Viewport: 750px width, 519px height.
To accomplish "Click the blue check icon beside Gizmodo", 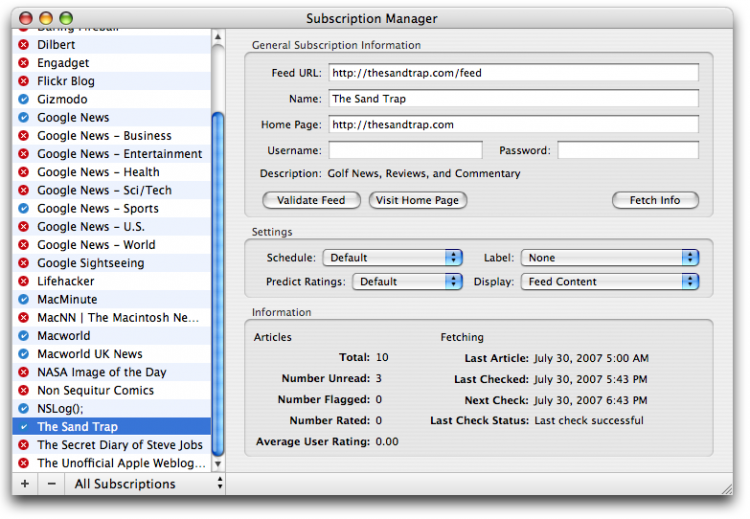I will [23, 99].
